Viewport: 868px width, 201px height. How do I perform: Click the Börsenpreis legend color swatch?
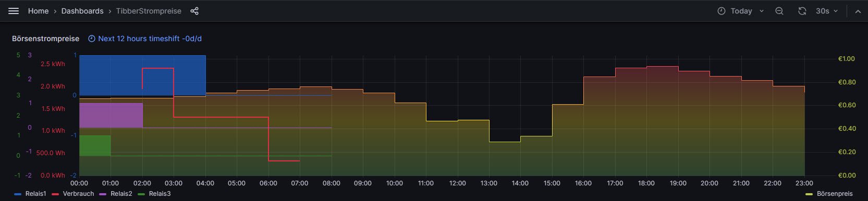click(x=809, y=194)
